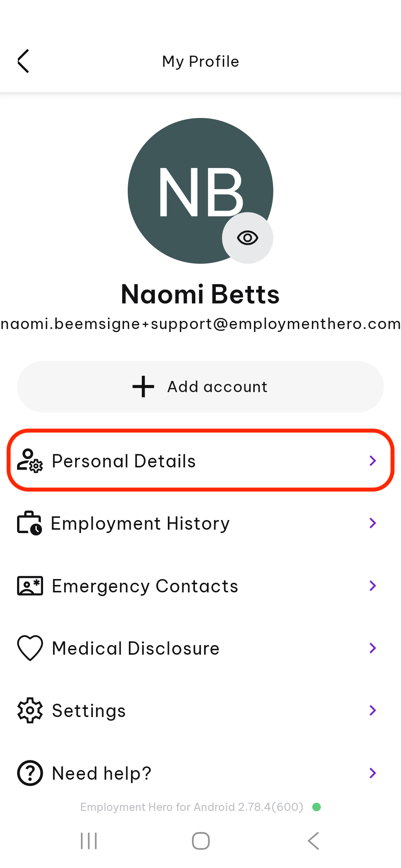
Task: Expand Employment History with its chevron
Action: (x=373, y=523)
